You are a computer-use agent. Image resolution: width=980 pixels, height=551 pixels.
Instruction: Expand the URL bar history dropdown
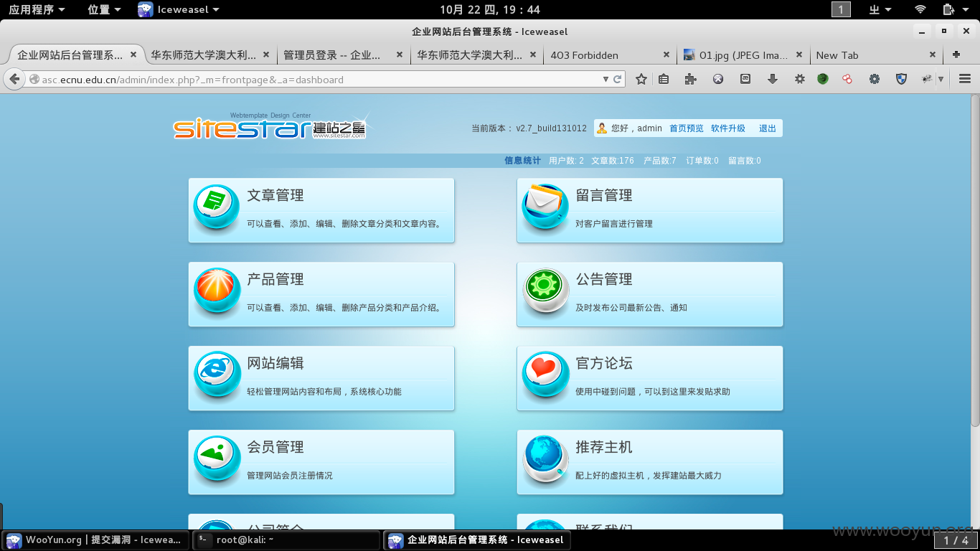(x=606, y=80)
